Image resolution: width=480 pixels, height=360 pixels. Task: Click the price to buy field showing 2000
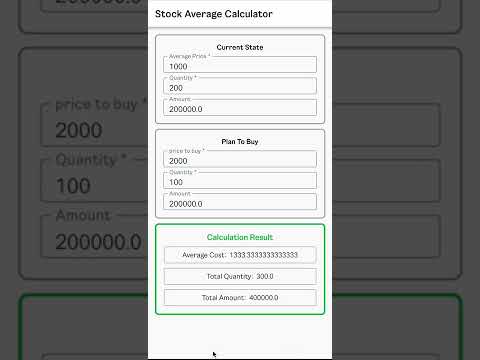pos(240,159)
